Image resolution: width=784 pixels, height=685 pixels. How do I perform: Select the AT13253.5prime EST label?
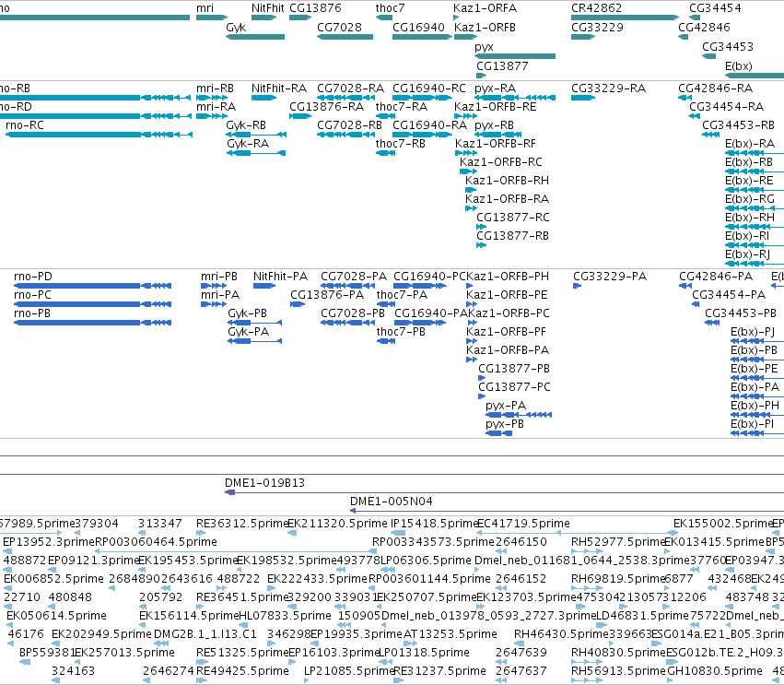[x=450, y=634]
